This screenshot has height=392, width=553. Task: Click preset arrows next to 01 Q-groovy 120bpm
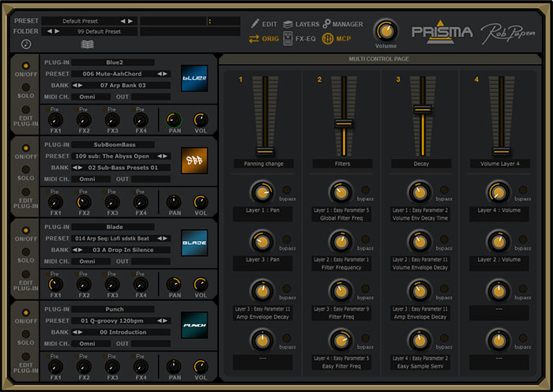[162, 321]
